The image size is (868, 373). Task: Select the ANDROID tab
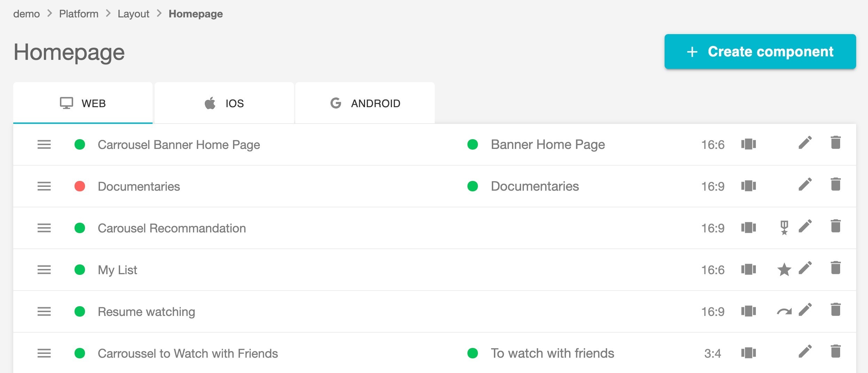click(365, 103)
